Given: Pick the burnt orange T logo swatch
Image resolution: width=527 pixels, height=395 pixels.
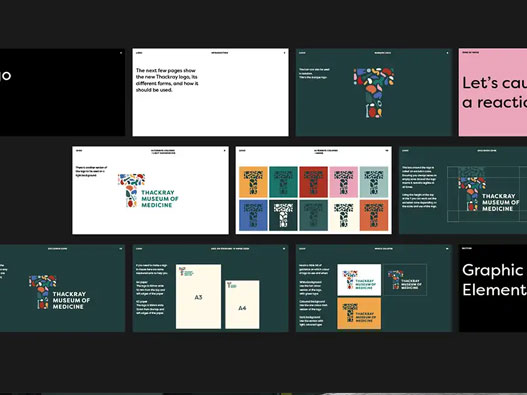Looking at the screenshot, I should [374, 215].
